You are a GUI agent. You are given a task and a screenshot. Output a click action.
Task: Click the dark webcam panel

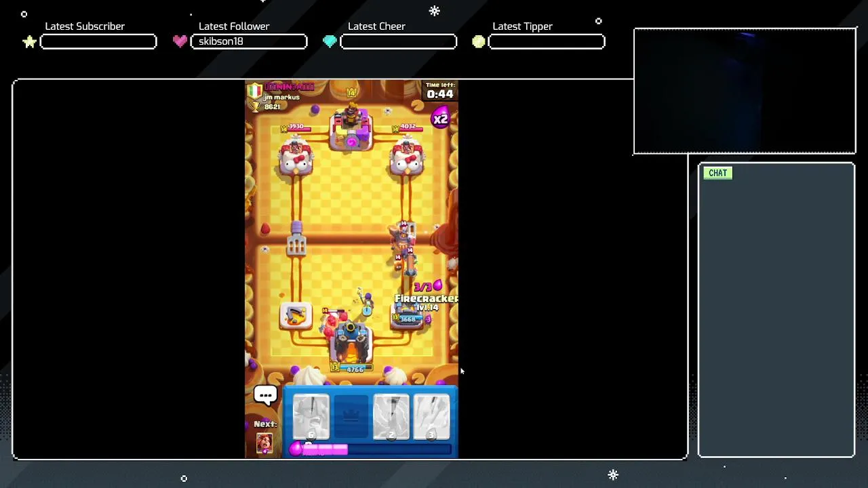tap(745, 91)
